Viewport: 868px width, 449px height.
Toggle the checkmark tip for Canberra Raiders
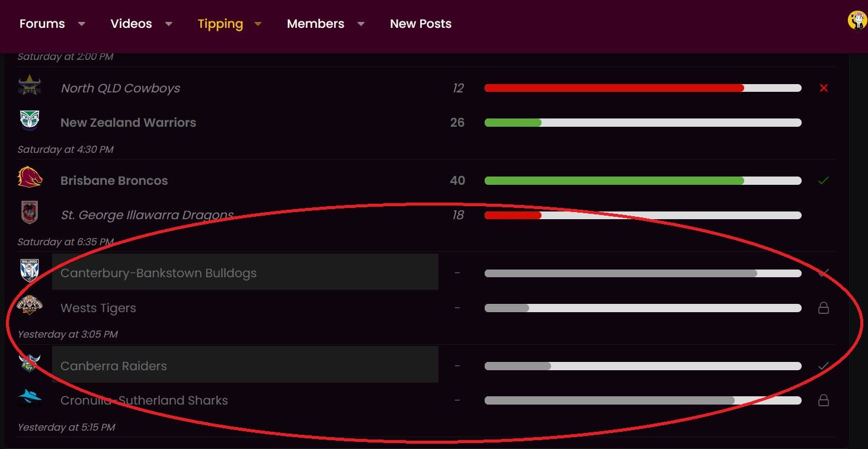tap(823, 366)
